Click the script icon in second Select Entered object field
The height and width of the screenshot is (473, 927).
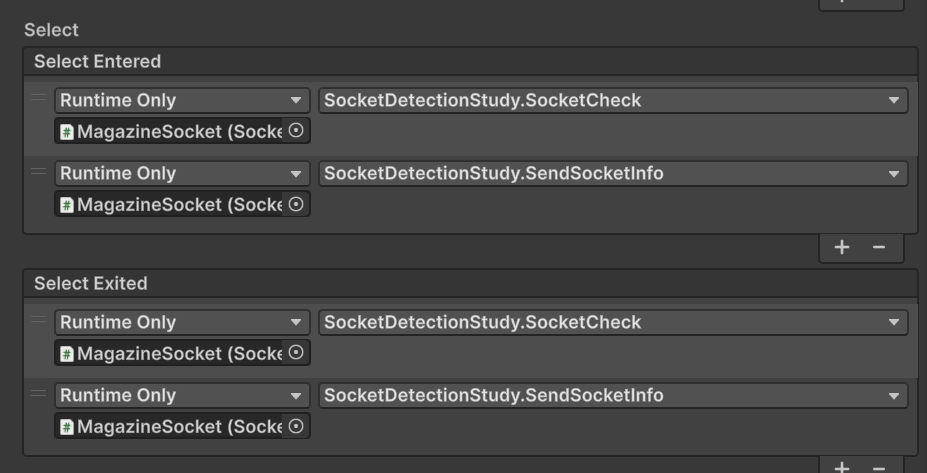(67, 205)
